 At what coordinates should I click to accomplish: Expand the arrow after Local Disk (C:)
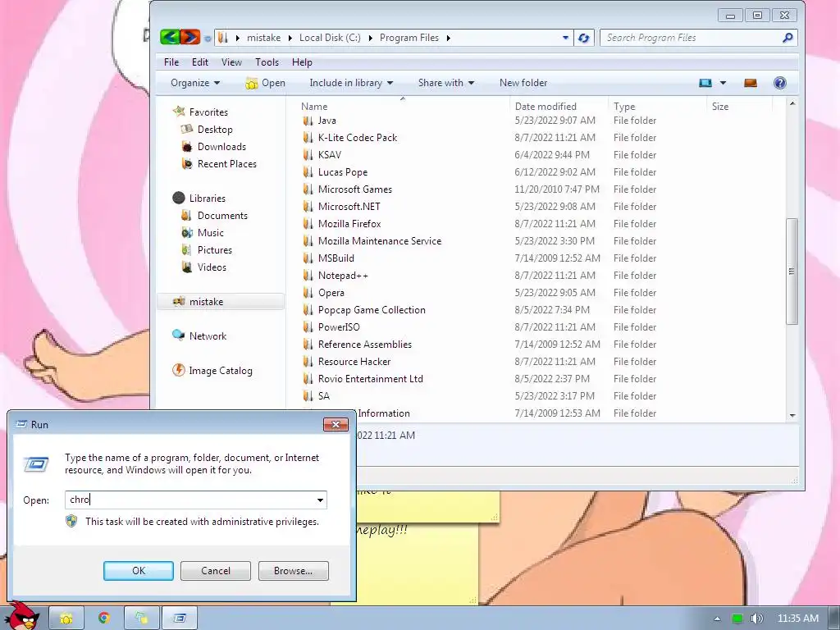370,38
